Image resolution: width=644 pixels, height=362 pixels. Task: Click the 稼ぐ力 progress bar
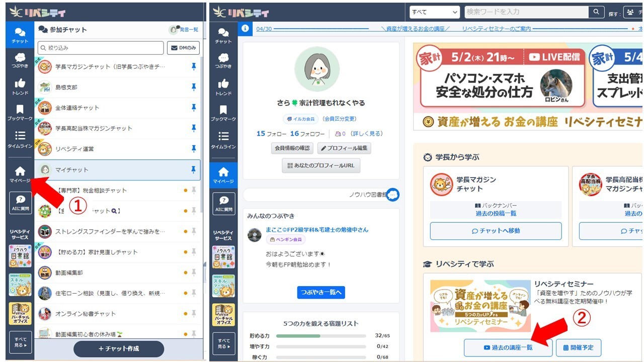(321, 357)
